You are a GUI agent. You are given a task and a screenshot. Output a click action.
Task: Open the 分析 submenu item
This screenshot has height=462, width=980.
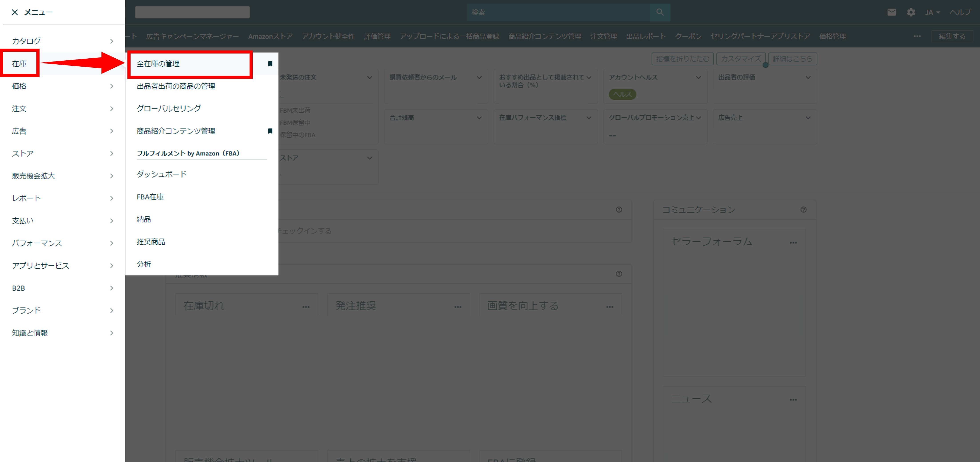(144, 264)
